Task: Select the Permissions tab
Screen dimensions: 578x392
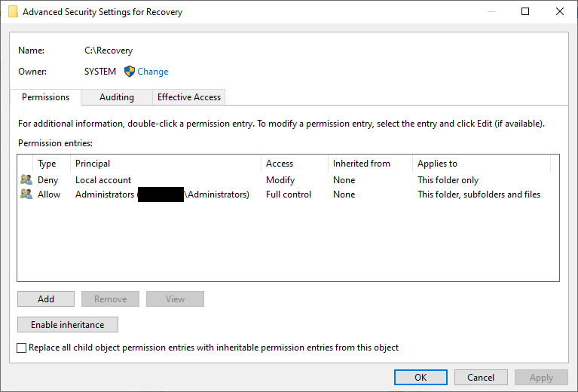Action: tap(45, 97)
